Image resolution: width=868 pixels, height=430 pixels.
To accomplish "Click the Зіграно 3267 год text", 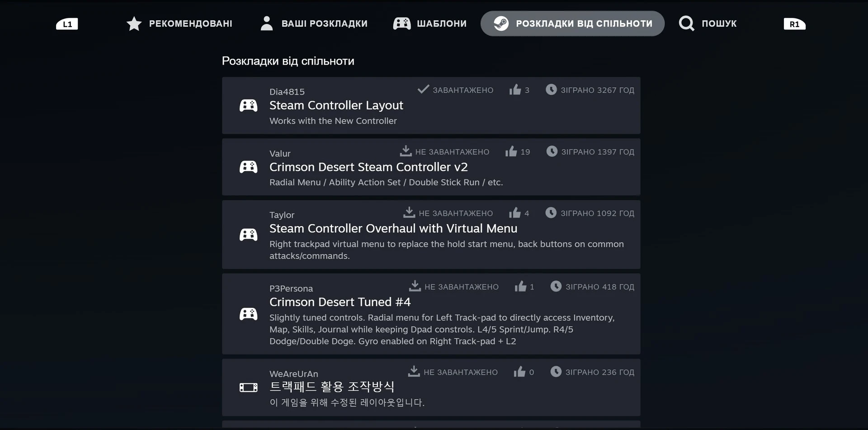I will point(597,90).
